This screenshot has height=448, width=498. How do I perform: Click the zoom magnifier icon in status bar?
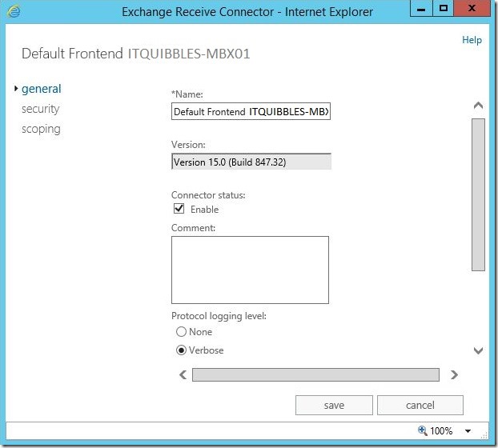[x=423, y=430]
